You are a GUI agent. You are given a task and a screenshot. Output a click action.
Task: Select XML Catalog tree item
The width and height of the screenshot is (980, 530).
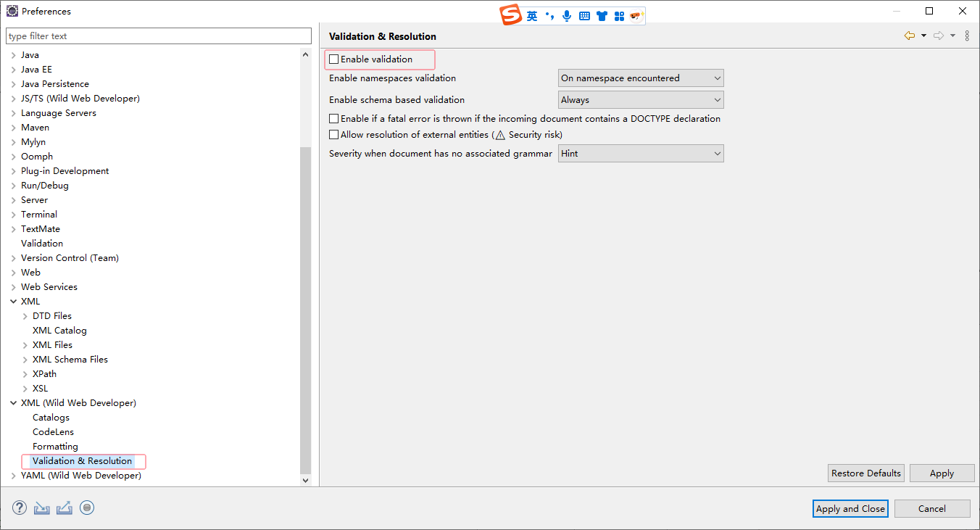point(59,331)
